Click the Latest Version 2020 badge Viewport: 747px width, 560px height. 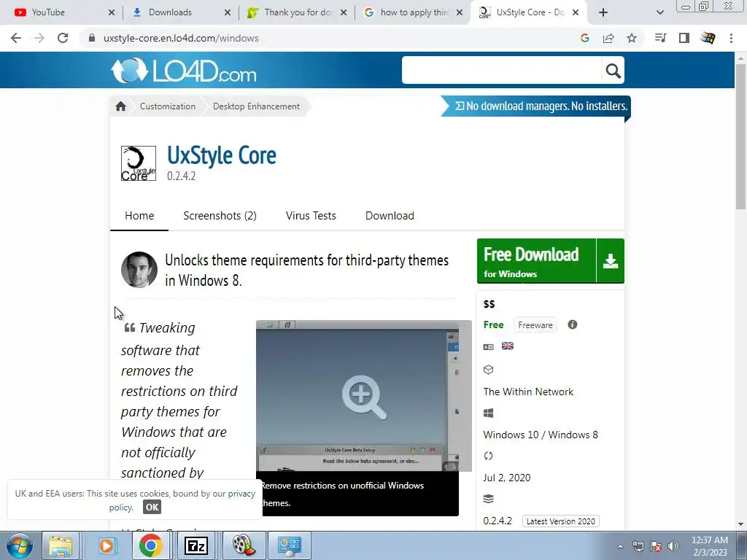click(561, 521)
